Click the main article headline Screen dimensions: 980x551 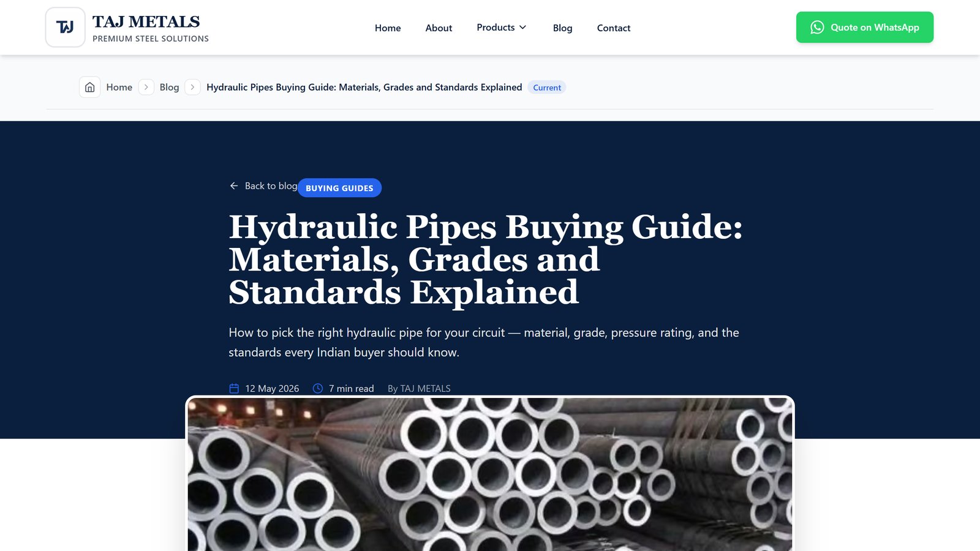tap(486, 259)
